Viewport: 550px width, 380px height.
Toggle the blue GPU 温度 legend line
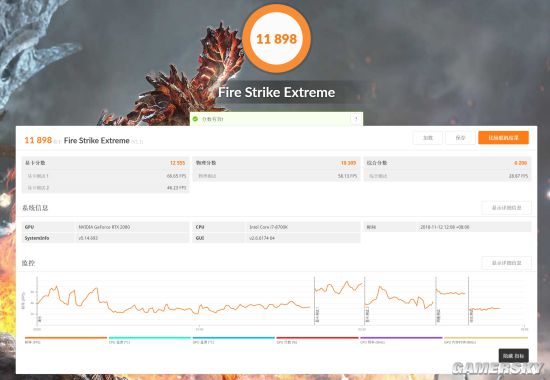pos(234,340)
